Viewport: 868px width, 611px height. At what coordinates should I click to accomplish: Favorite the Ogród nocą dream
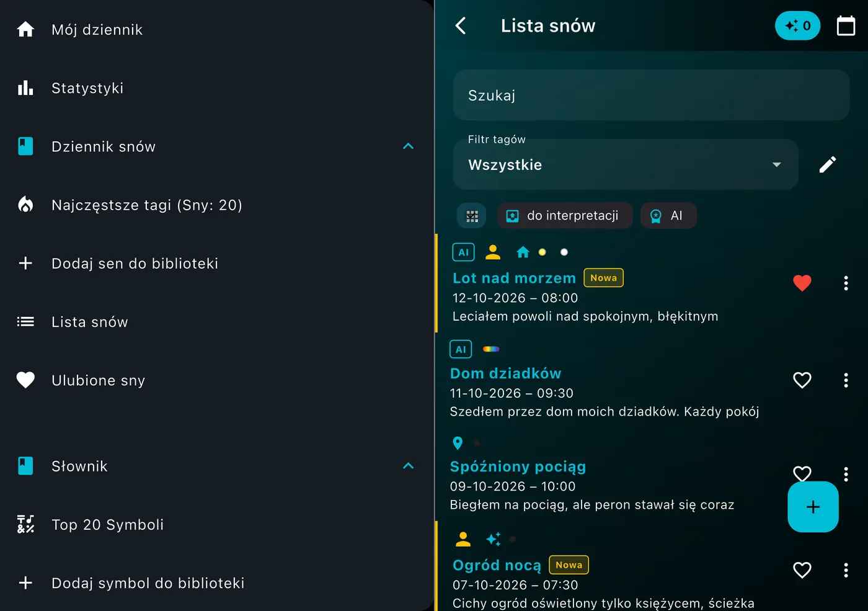(x=802, y=570)
